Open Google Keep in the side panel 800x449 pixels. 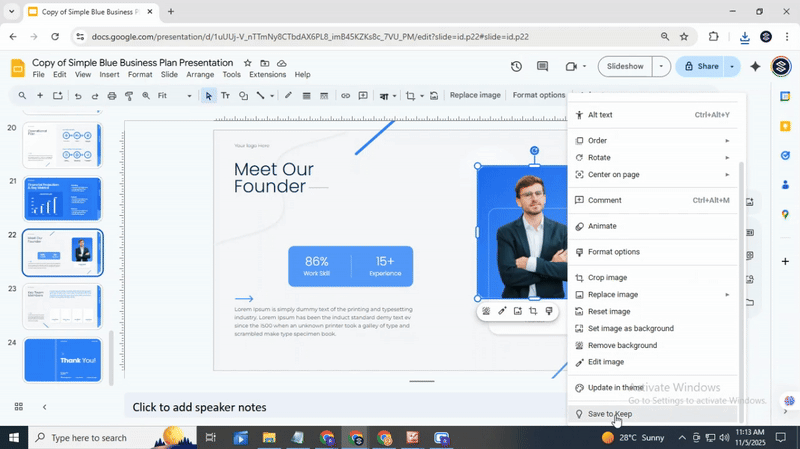785,127
